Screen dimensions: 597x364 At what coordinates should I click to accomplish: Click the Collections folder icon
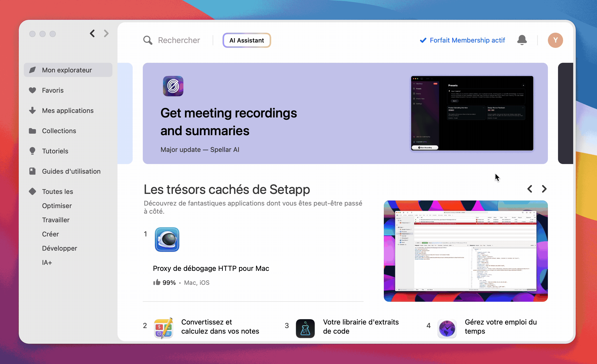(x=32, y=131)
